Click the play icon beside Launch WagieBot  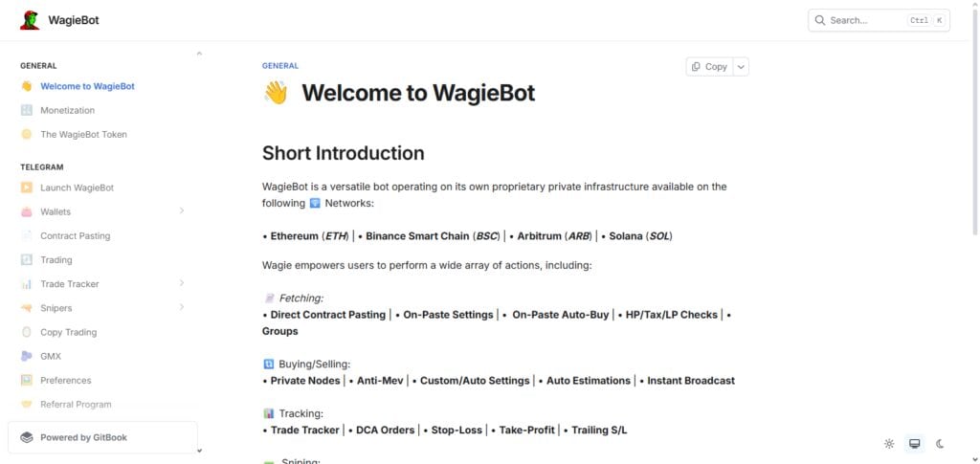pos(26,187)
